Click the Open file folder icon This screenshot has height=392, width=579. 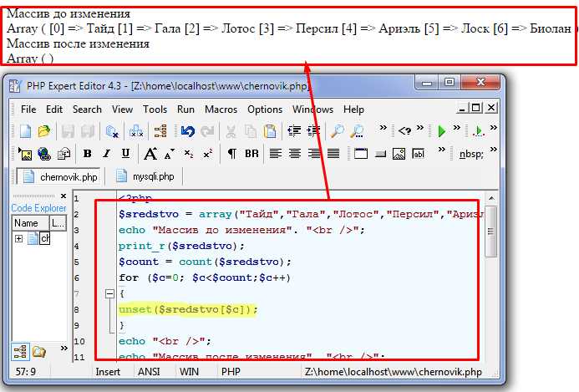coord(44,131)
